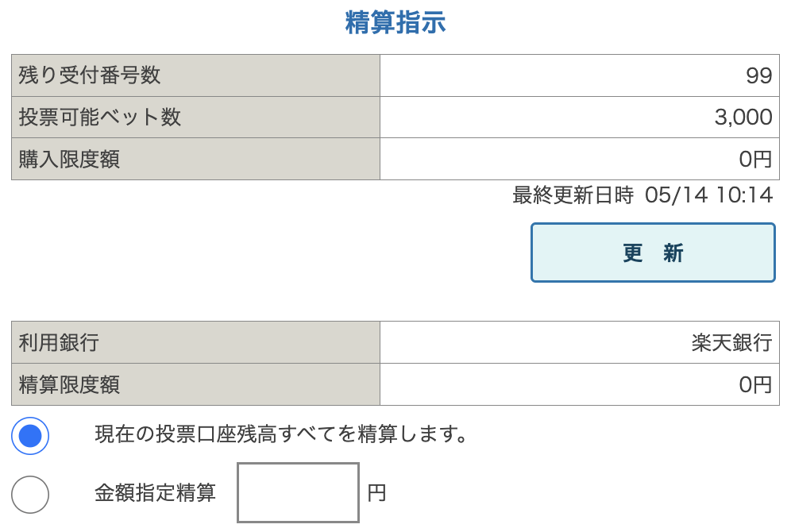Viewport: 791px width, 532px height.
Task: Click the 購入限度額 row label
Action: coord(70,159)
